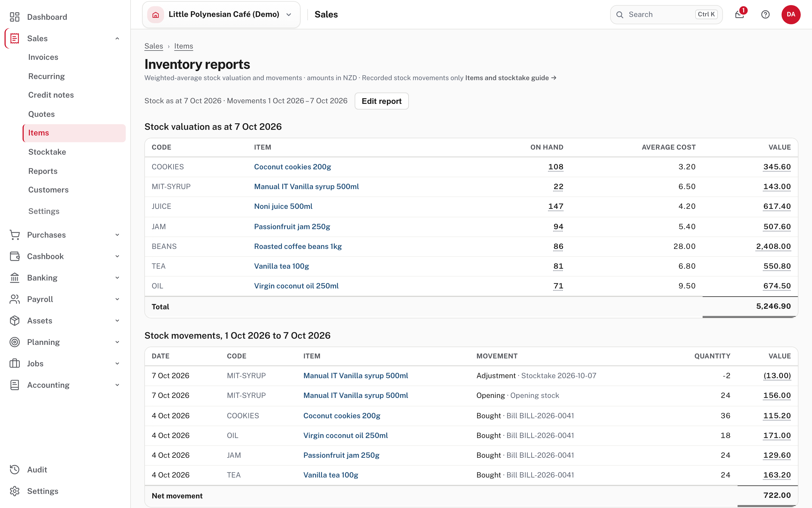The height and width of the screenshot is (508, 812).
Task: Click the Jobs briefcase icon
Action: [14, 364]
